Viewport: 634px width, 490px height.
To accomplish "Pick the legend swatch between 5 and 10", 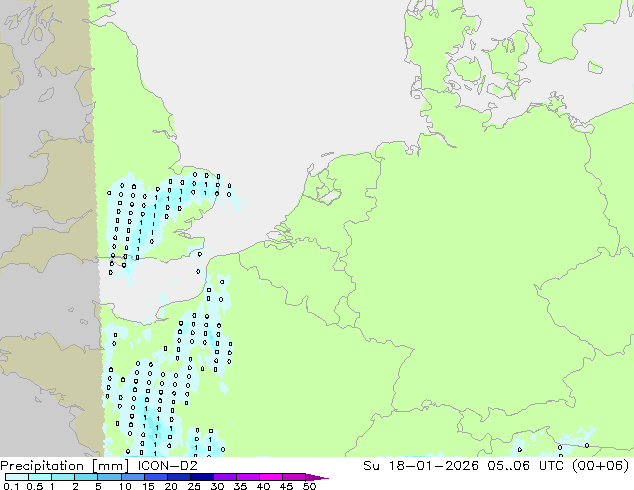I will pos(109,477).
